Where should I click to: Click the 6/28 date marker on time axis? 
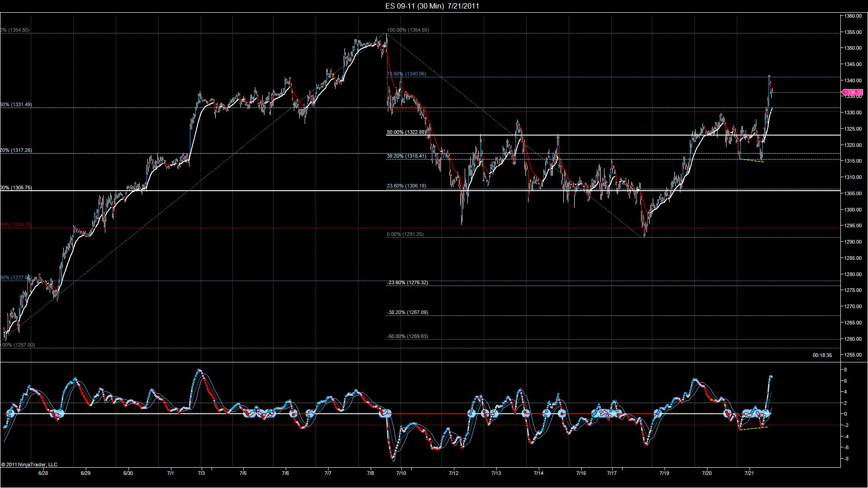[x=43, y=473]
